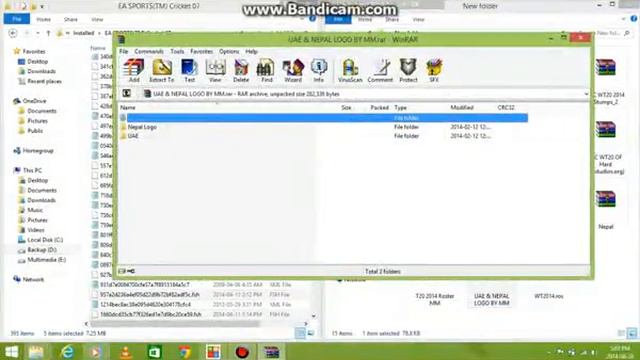Show archive Info
This screenshot has height=360, width=640.
pos(318,71)
